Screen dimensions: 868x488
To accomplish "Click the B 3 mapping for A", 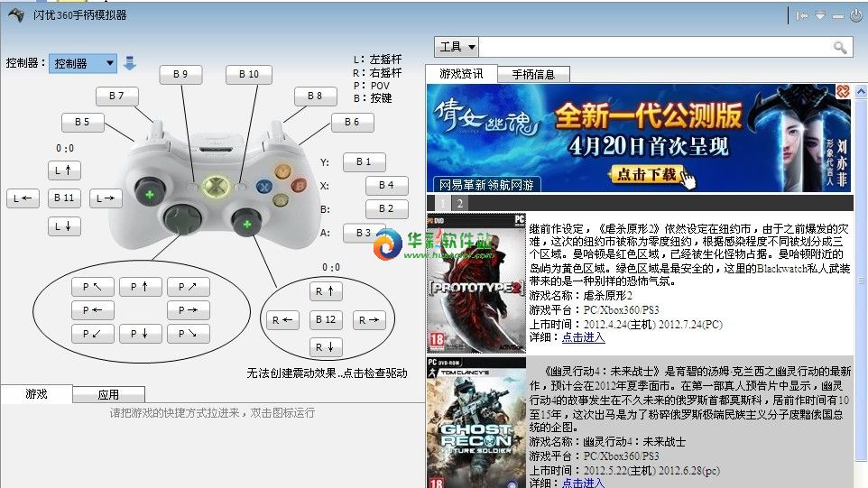I will pyautogui.click(x=364, y=233).
